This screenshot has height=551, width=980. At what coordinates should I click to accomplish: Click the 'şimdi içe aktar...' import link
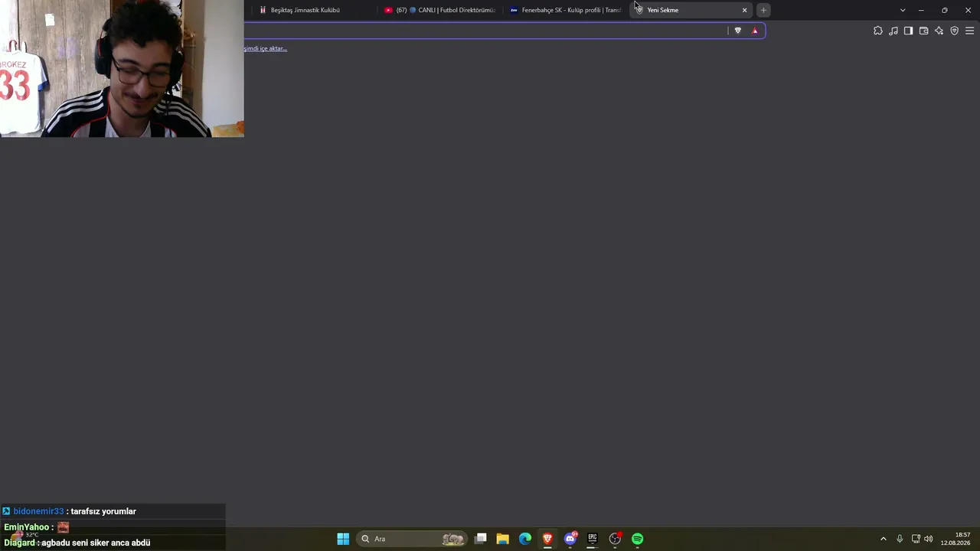pos(266,48)
